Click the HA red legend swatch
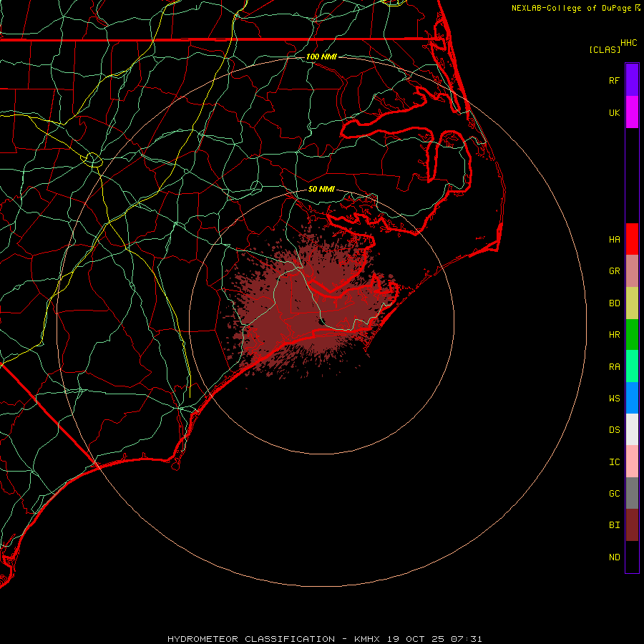 coord(632,239)
